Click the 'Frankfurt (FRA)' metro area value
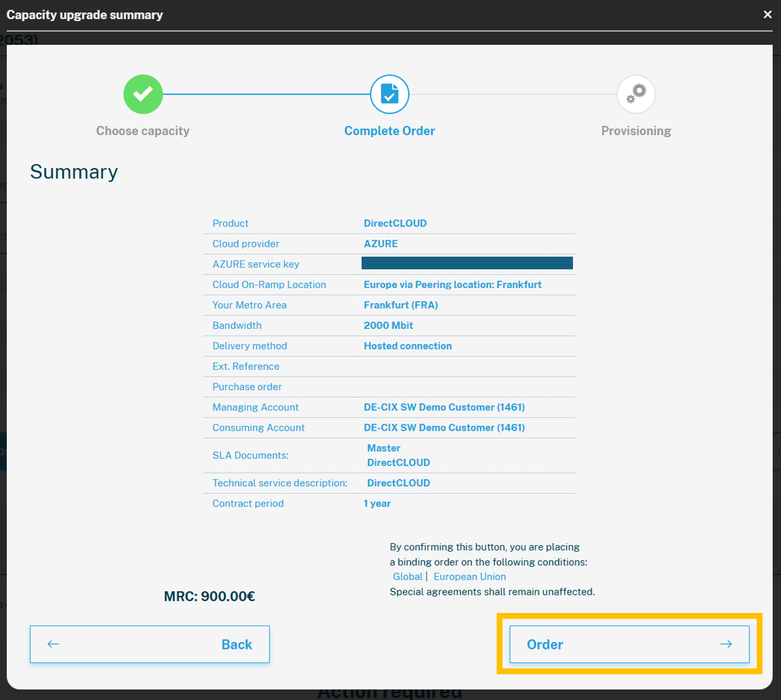This screenshot has height=700, width=781. (401, 305)
